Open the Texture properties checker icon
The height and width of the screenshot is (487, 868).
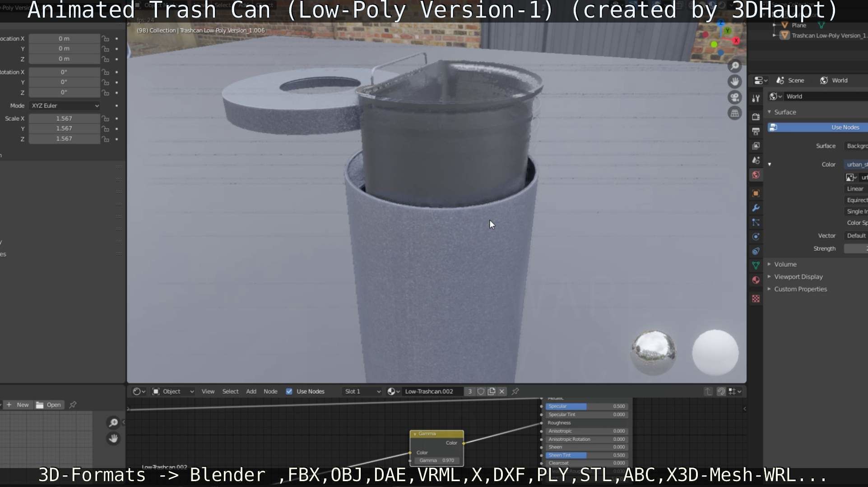click(756, 299)
